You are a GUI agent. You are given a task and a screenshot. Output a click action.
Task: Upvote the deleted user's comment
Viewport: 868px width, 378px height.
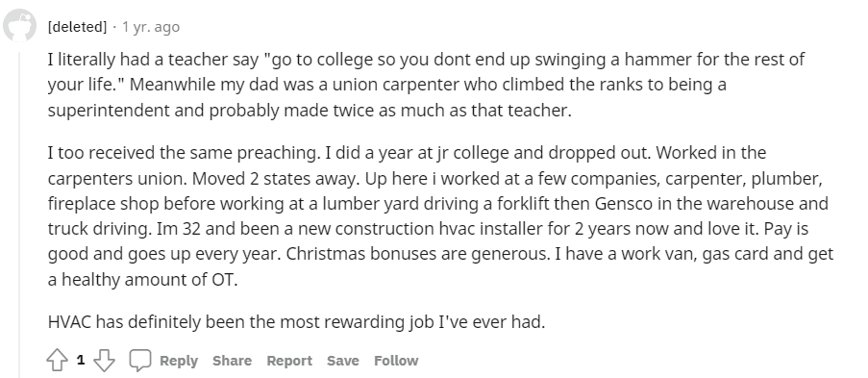(57, 361)
